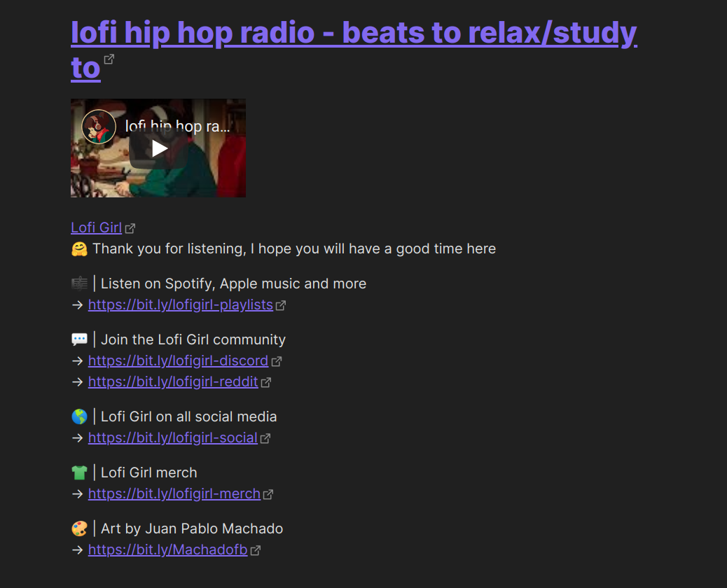Open the Lofi Girl channel link
This screenshot has height=588, width=727.
[x=97, y=227]
